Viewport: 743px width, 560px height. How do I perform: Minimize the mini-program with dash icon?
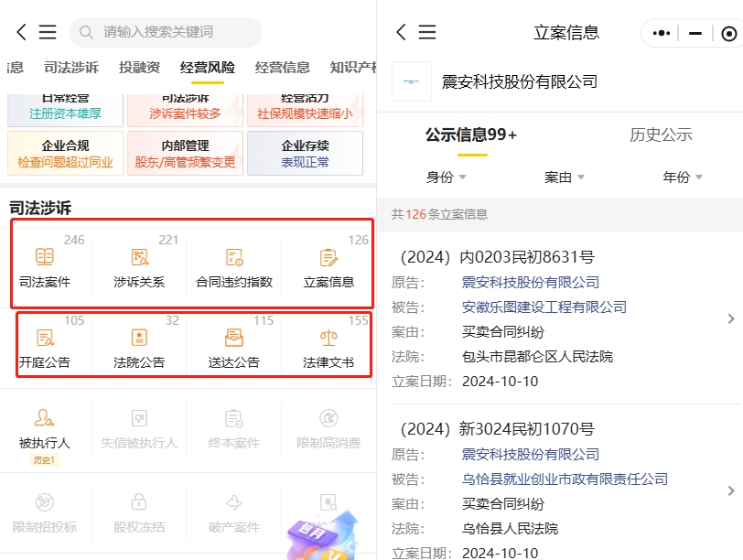(x=695, y=33)
